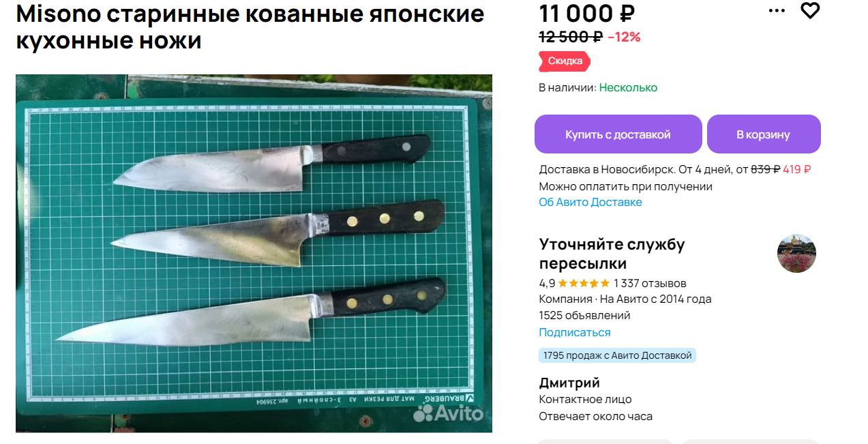The height and width of the screenshot is (444, 868).
Task: Open the 'Об Авито Доставке' link
Action: (590, 203)
